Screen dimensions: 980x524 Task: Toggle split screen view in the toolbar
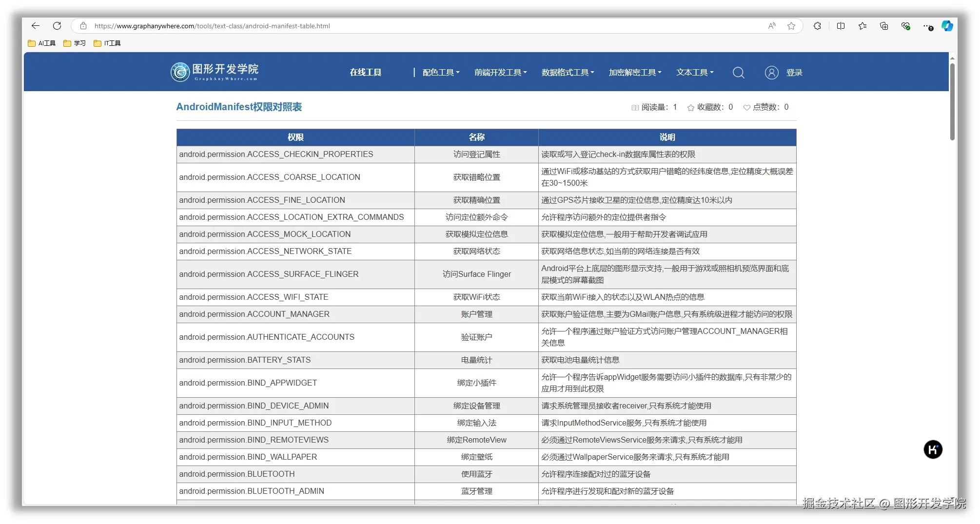841,26
